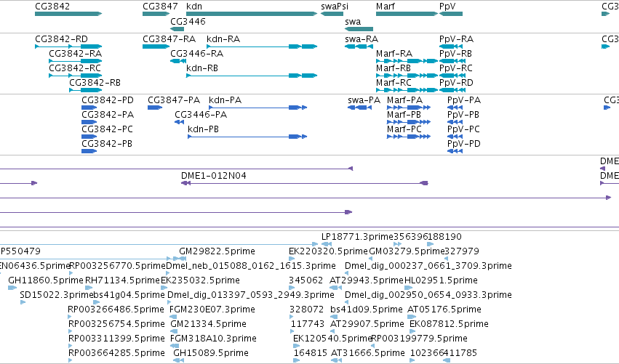Select EST label AT29943.5prime
The image size is (619, 364).
coord(367,280)
